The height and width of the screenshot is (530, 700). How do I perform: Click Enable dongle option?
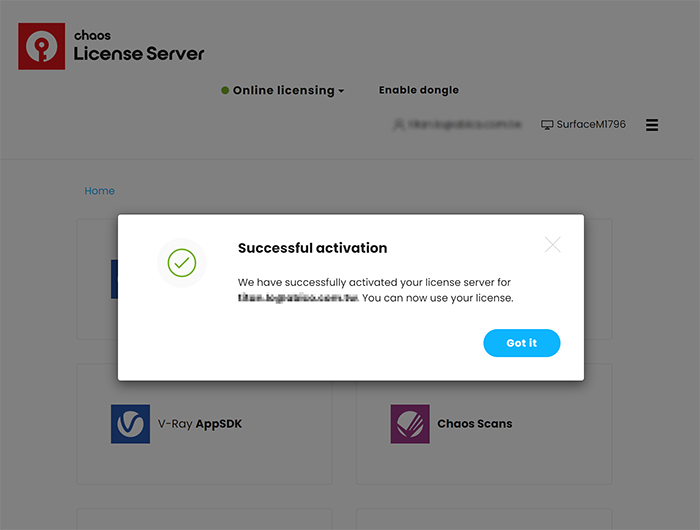point(418,90)
